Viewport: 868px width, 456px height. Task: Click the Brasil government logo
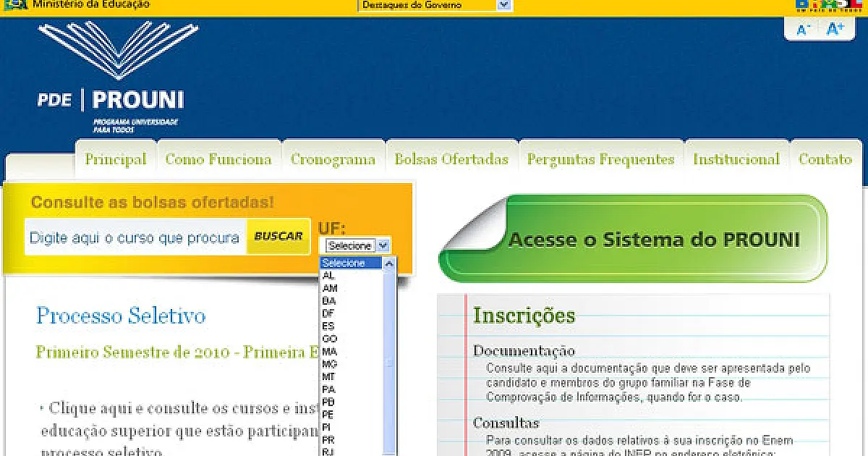pyautogui.click(x=829, y=6)
